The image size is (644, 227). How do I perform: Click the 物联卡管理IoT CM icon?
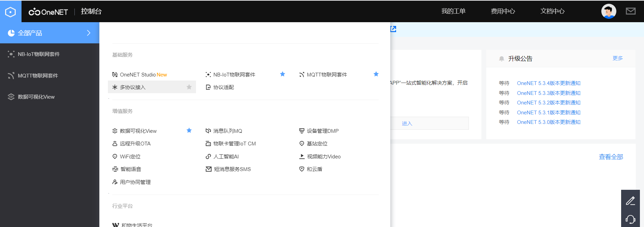click(x=208, y=144)
